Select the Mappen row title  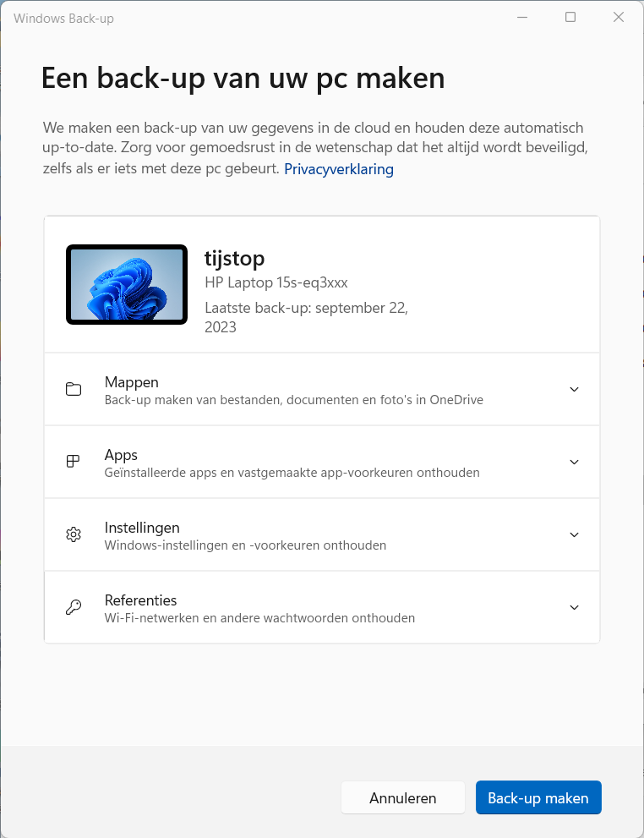(x=132, y=382)
